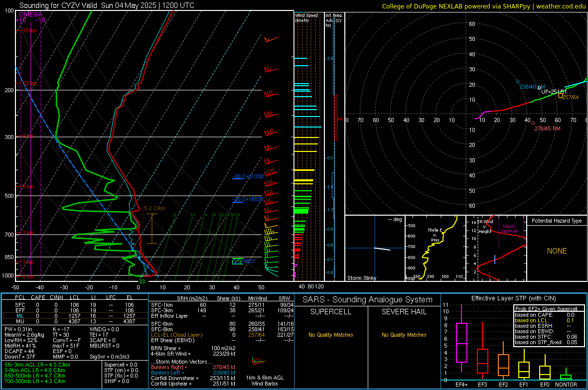
Task: Select the red 'Bunkers Right = 278/45 kt' line
Action: click(x=193, y=367)
